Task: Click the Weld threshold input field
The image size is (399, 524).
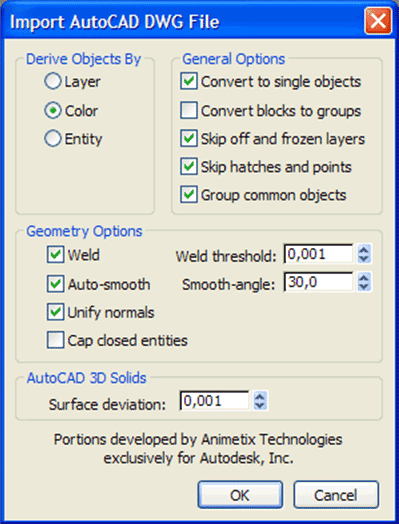Action: [x=318, y=254]
